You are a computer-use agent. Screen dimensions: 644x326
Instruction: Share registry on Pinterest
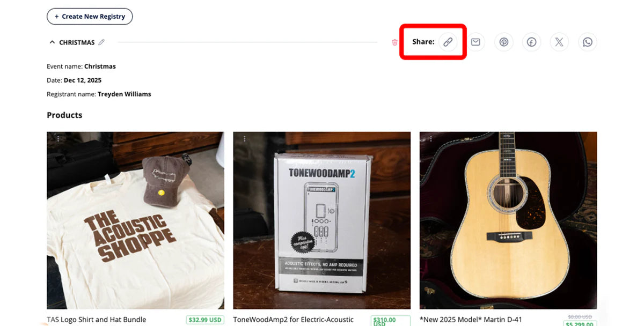coord(503,42)
